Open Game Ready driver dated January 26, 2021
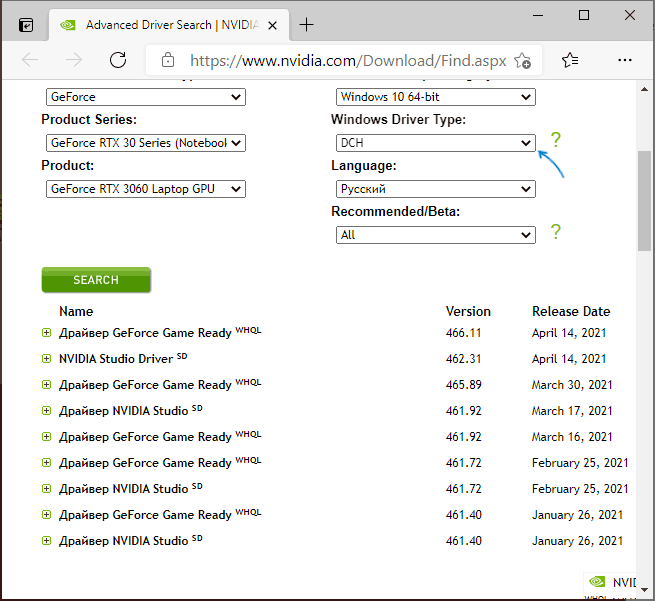 coord(145,515)
